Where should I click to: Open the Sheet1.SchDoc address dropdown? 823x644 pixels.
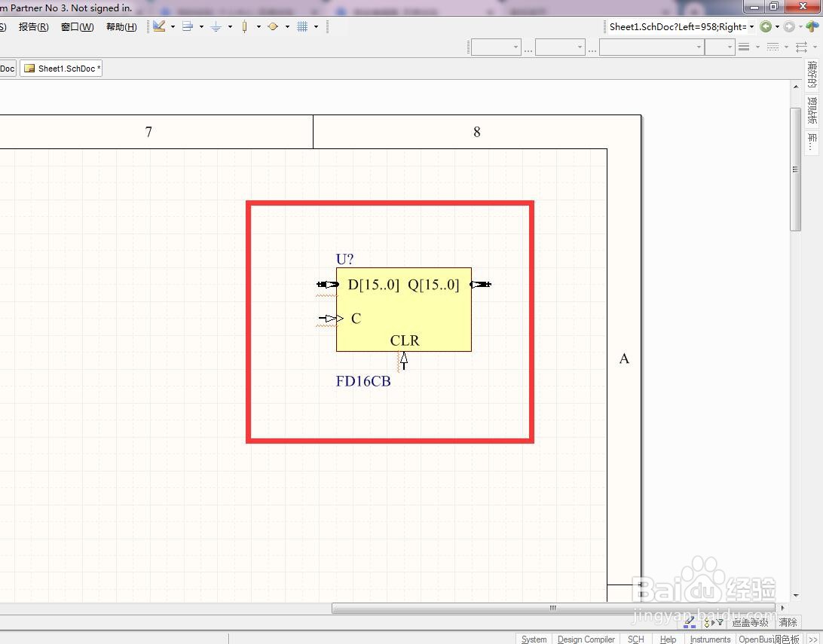click(751, 26)
